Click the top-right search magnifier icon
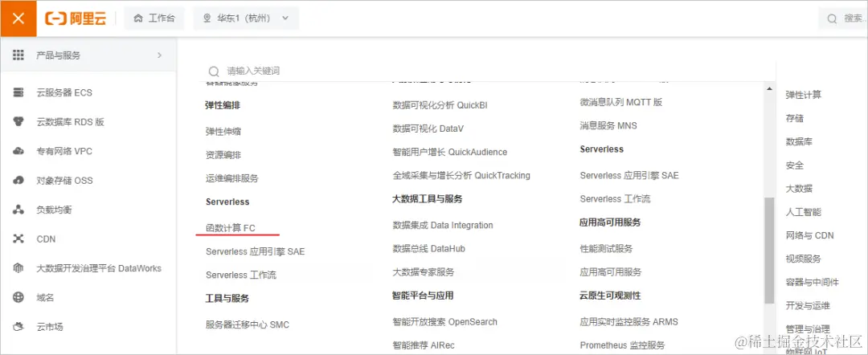Screen dimensions: 868x355 832,18
